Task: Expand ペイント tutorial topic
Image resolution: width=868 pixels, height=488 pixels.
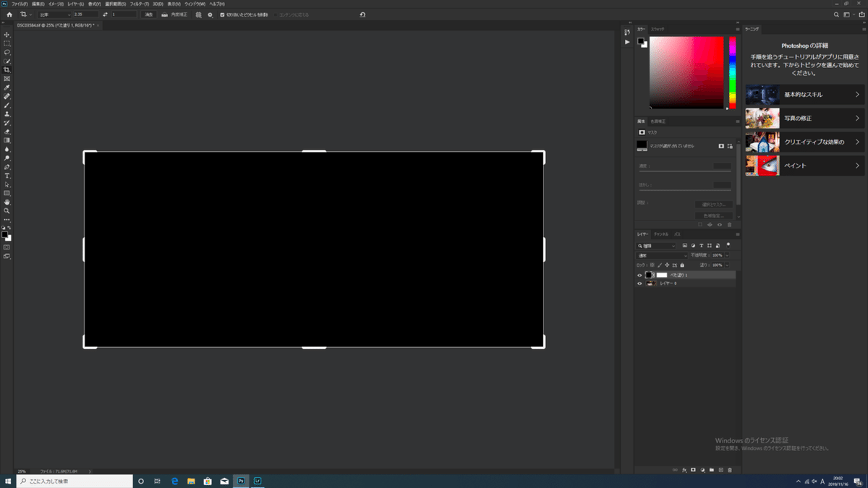Action: coord(805,166)
